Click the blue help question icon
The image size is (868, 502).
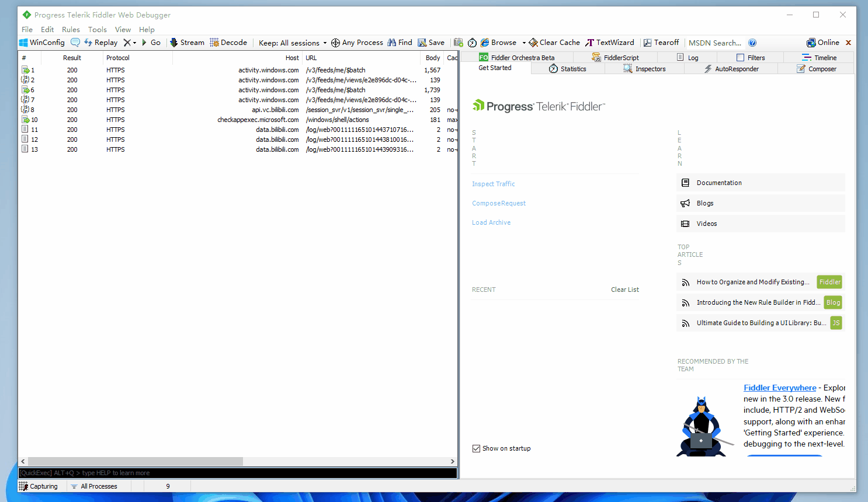pyautogui.click(x=752, y=43)
